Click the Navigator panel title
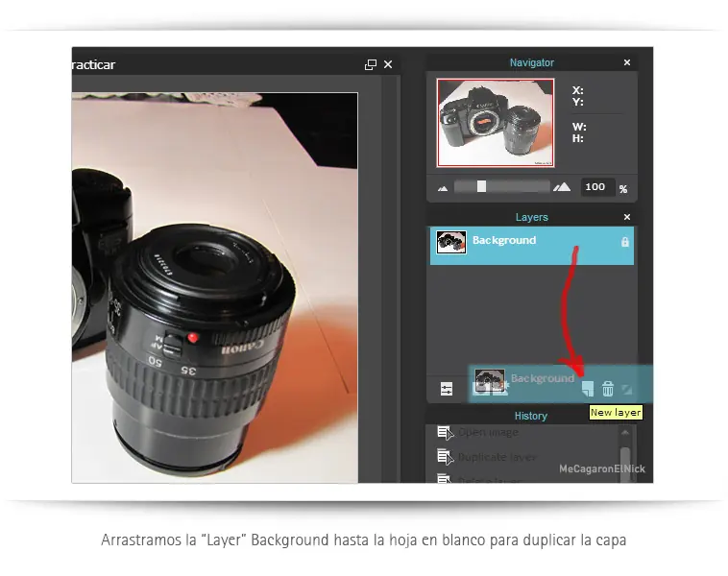The width and height of the screenshot is (728, 576). tap(532, 62)
